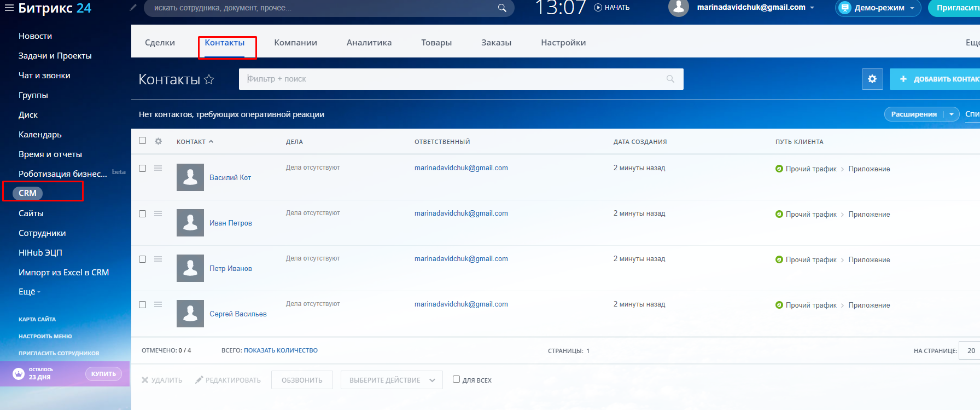980x410 pixels.
Task: Open the gear settings button near Добавить контакт
Action: pyautogui.click(x=872, y=79)
